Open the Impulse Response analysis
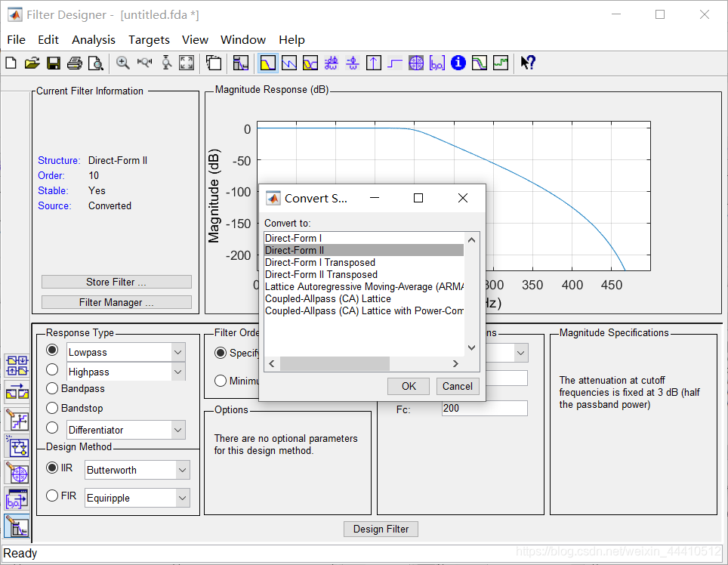Viewport: 728px width, 565px height. [x=373, y=63]
